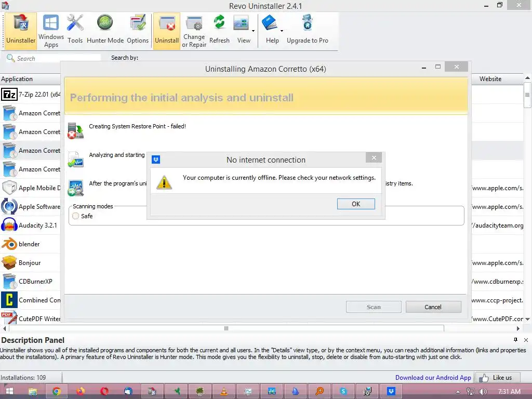This screenshot has width=532, height=399.
Task: Expand the Help dropdown arrow
Action: pos(282,31)
